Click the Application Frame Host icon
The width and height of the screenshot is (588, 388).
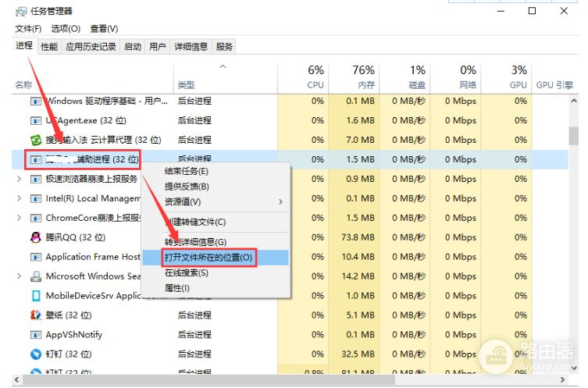(35, 257)
